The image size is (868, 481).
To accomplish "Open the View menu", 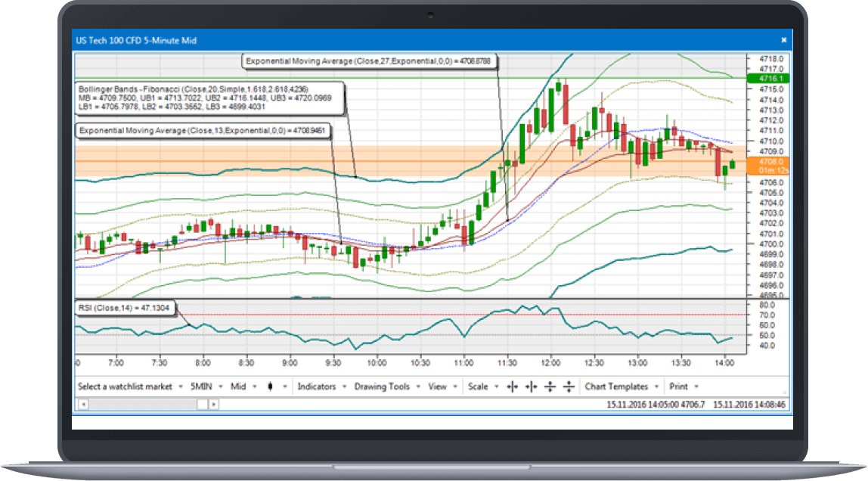I will click(x=437, y=386).
